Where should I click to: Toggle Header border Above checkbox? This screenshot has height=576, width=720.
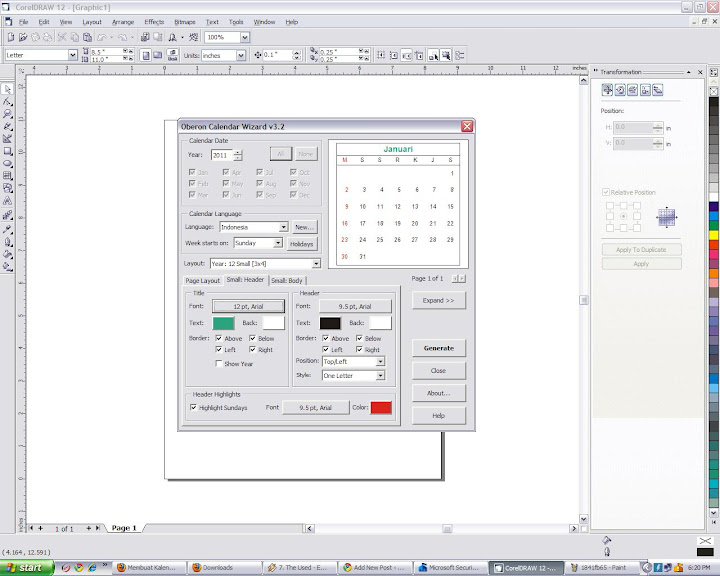pos(326,338)
